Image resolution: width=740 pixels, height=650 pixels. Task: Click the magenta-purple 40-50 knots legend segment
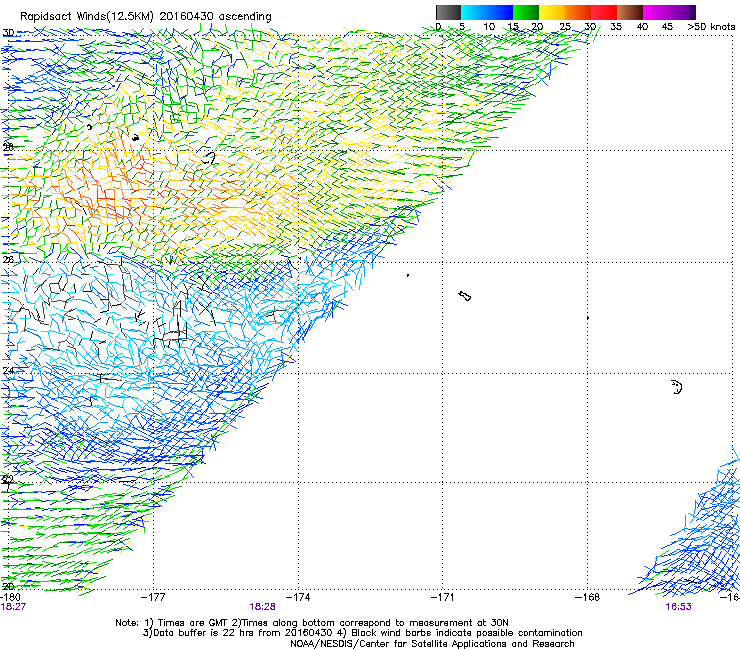pyautogui.click(x=669, y=12)
